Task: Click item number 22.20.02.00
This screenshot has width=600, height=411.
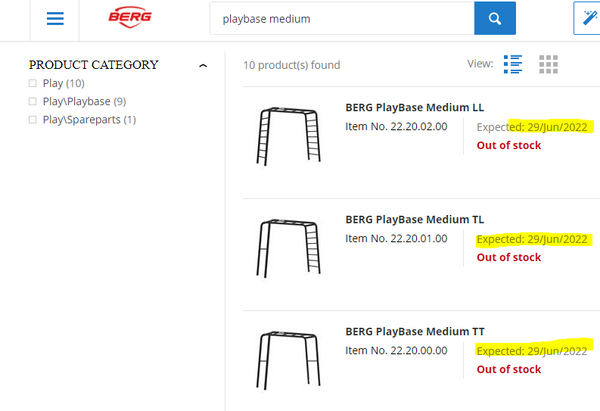Action: pyautogui.click(x=396, y=126)
